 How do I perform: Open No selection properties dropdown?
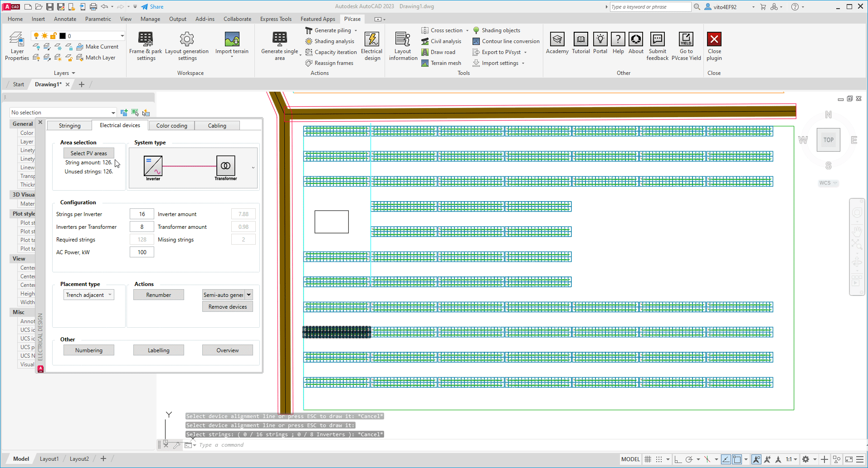(x=113, y=113)
